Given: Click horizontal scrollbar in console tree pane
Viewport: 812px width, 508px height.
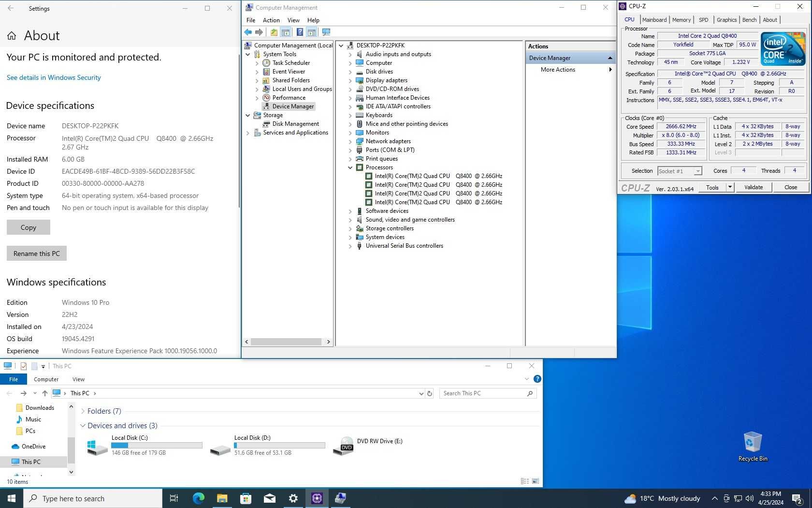Looking at the screenshot, I should click(x=287, y=342).
